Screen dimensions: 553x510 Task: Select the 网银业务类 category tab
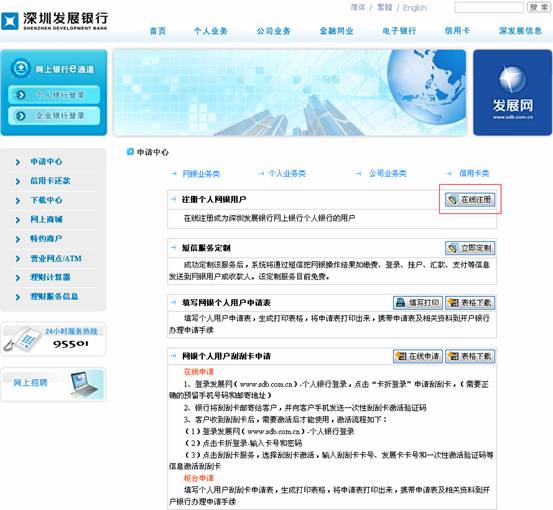[x=201, y=174]
